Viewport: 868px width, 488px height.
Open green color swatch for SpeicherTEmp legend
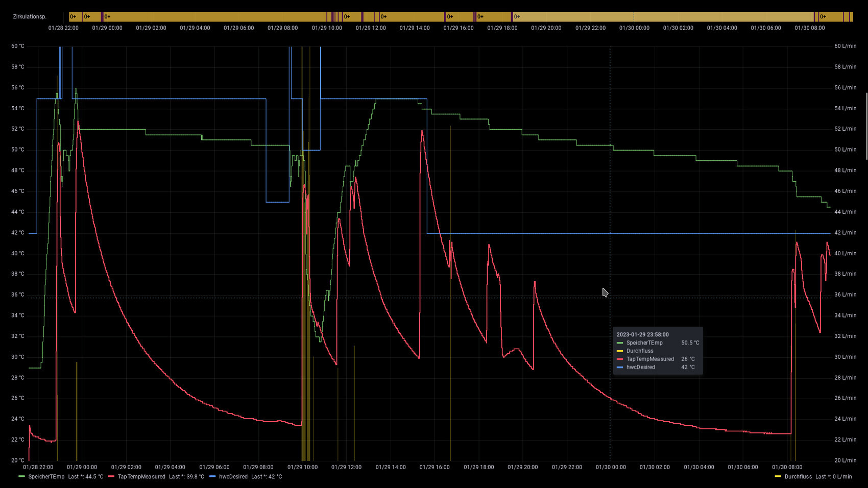(x=21, y=477)
